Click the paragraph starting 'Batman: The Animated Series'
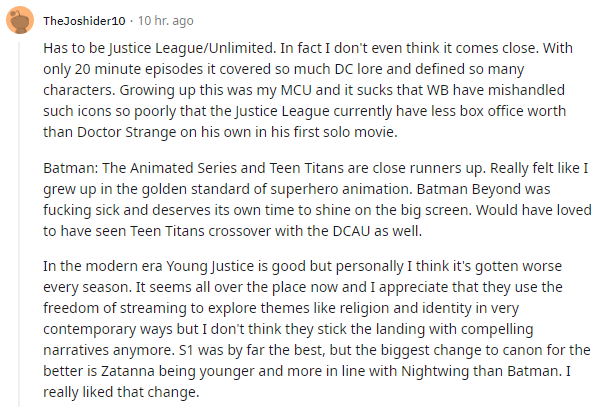 click(317, 199)
